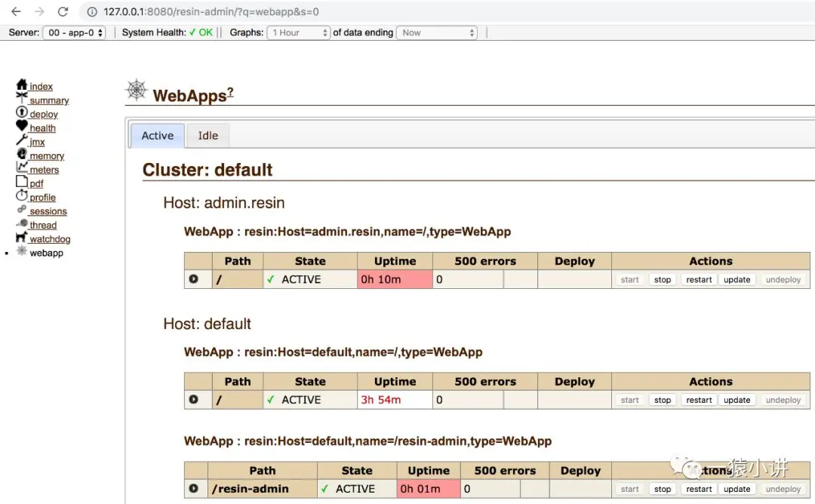This screenshot has width=815, height=504.
Task: Open the summary link in sidebar
Action: click(49, 100)
